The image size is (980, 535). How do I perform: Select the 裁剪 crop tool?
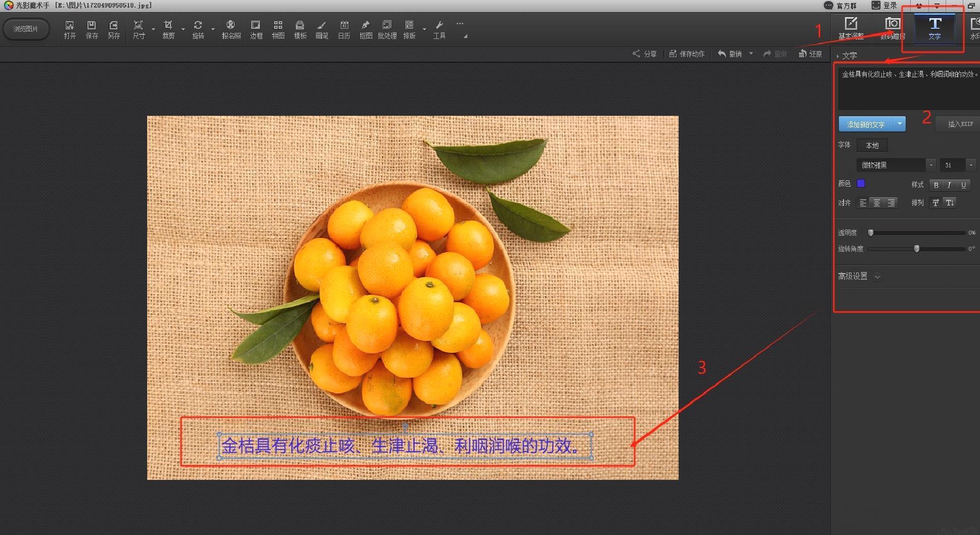pyautogui.click(x=168, y=30)
